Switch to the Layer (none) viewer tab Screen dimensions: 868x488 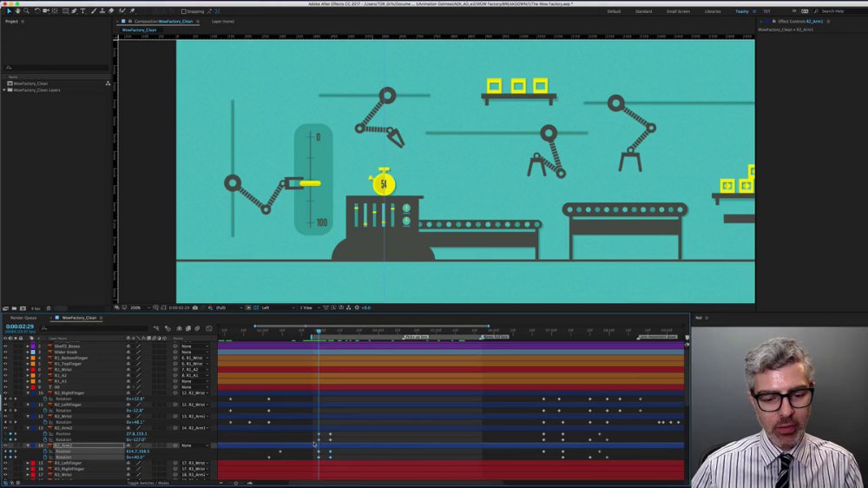(x=222, y=22)
